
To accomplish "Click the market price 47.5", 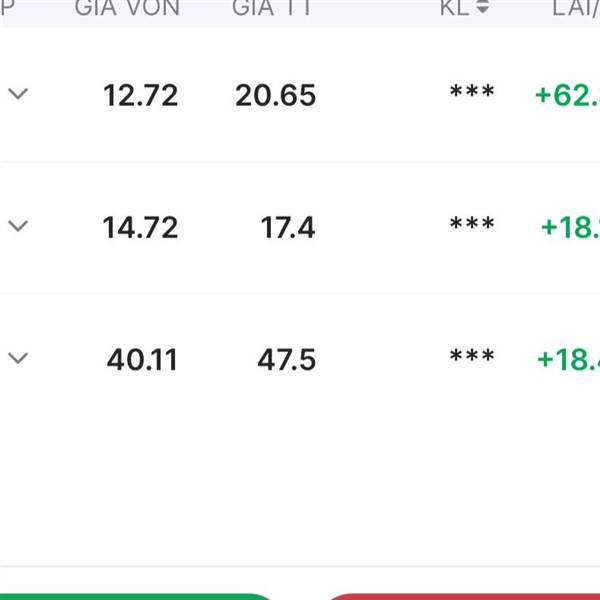I will [x=287, y=360].
